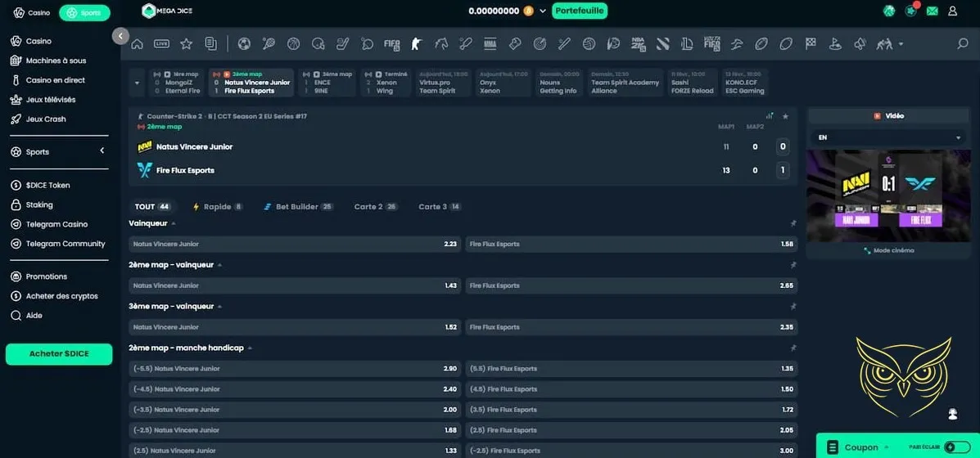The width and height of the screenshot is (980, 458).
Task: Select the Counter-Strike soldier icon
Action: (416, 43)
